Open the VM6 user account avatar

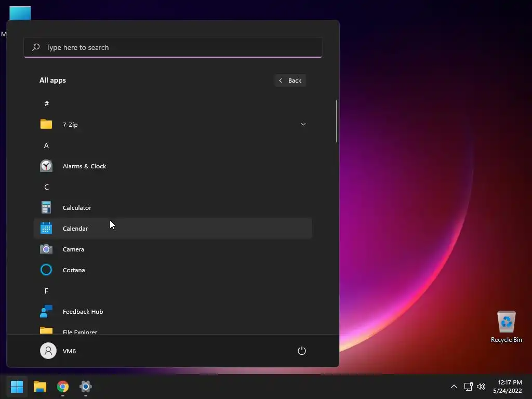pos(48,351)
